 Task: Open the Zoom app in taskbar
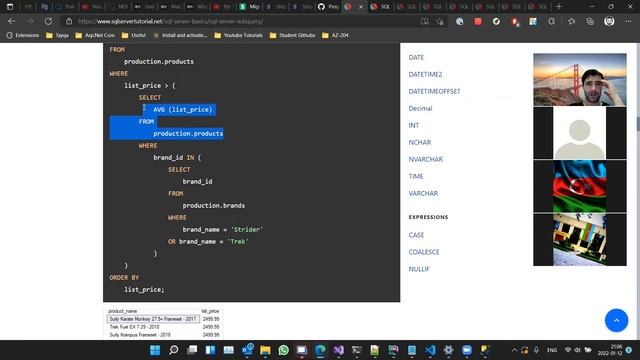(x=467, y=350)
